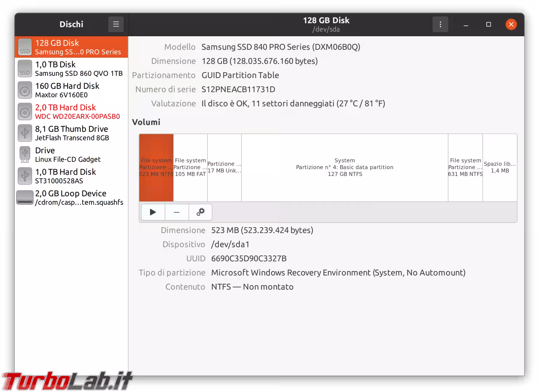Select 2,0 GB Loop Device entry
This screenshot has width=539, height=392.
click(71, 197)
